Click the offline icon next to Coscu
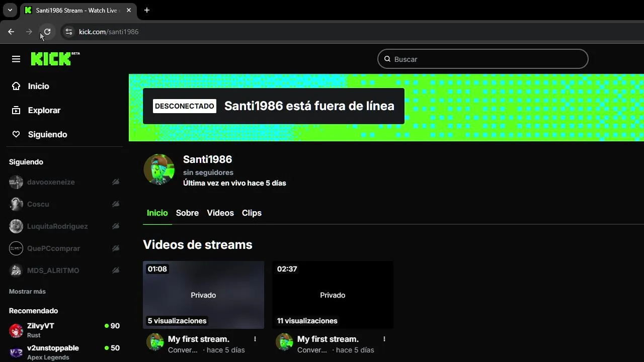This screenshot has height=362, width=644. coord(116,204)
